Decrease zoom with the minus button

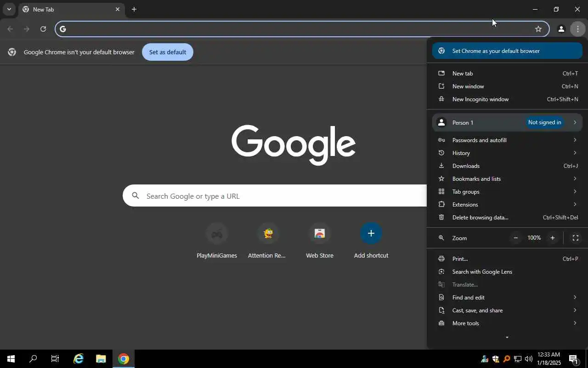515,238
